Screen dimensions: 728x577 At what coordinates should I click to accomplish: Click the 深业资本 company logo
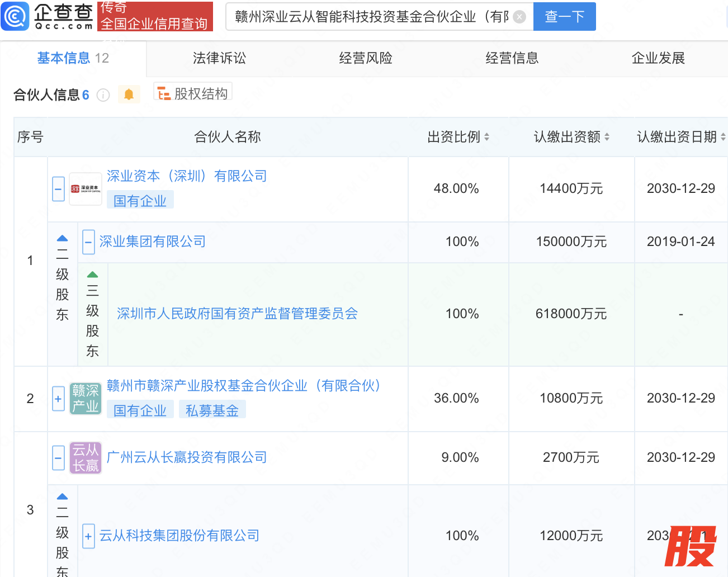(86, 189)
